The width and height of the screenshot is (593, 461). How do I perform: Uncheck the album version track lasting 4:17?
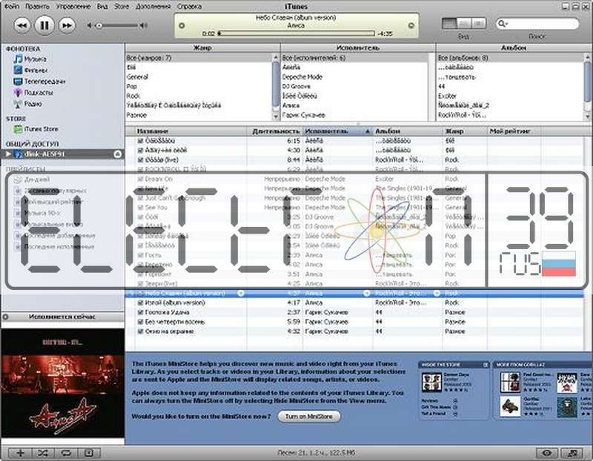pos(140,303)
